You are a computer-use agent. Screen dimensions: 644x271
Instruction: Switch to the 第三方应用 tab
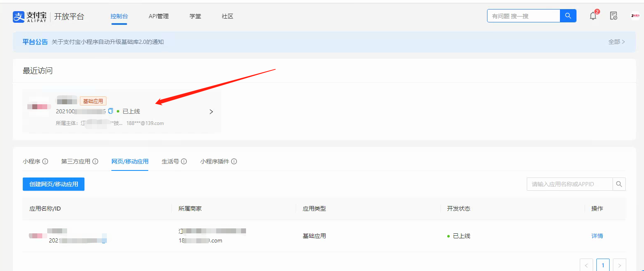tap(76, 161)
